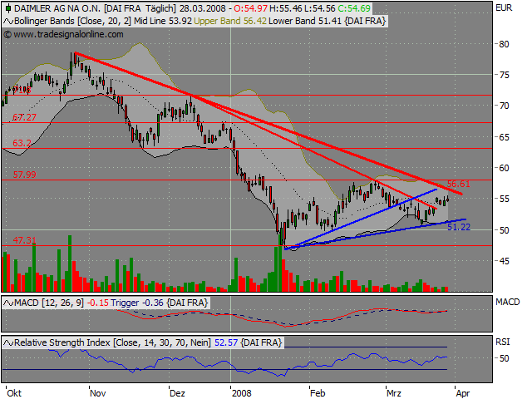The height and width of the screenshot is (399, 532).
Task: Click the Feb marker on the time axis
Action: [318, 390]
